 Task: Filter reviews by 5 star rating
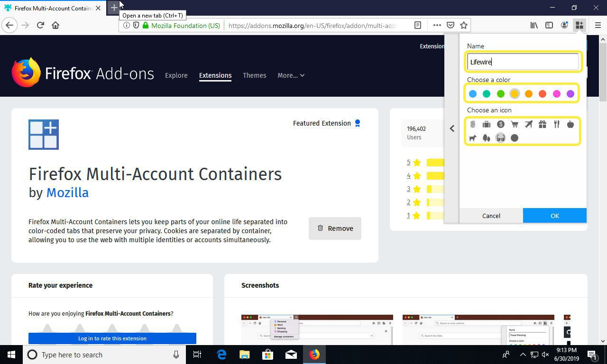coord(414,163)
